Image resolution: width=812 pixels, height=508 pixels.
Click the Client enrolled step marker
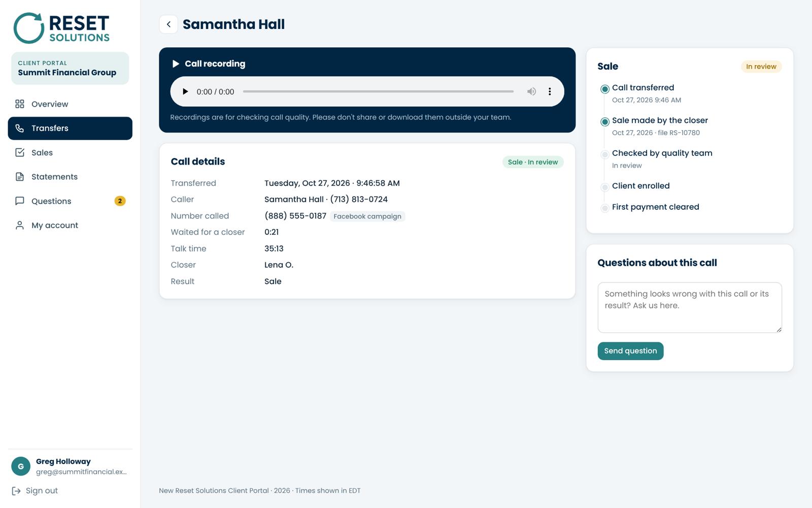(x=605, y=187)
